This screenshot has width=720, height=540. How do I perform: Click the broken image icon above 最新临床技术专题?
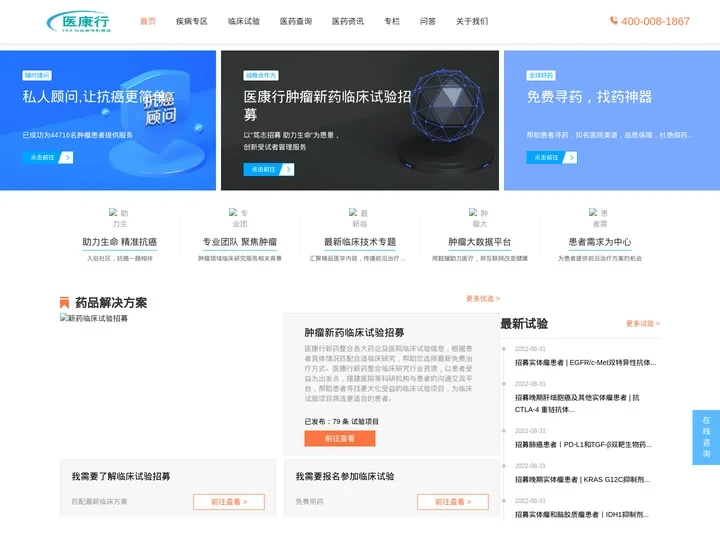353,212
